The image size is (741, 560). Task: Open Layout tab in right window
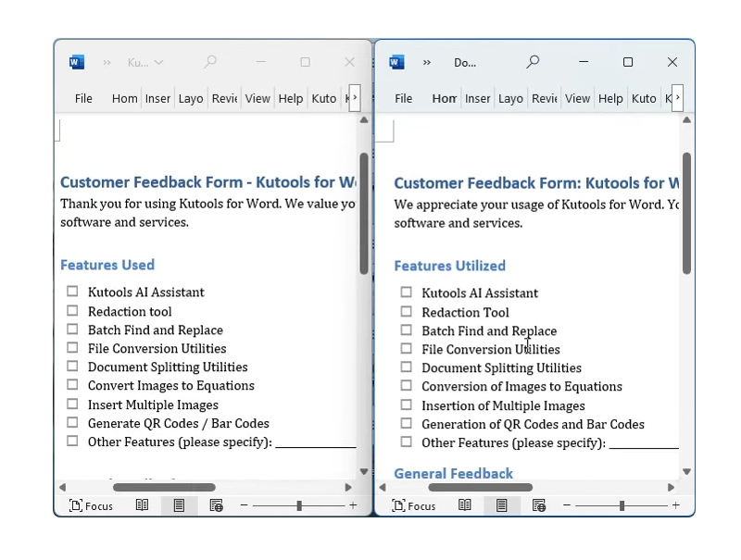[x=510, y=98]
